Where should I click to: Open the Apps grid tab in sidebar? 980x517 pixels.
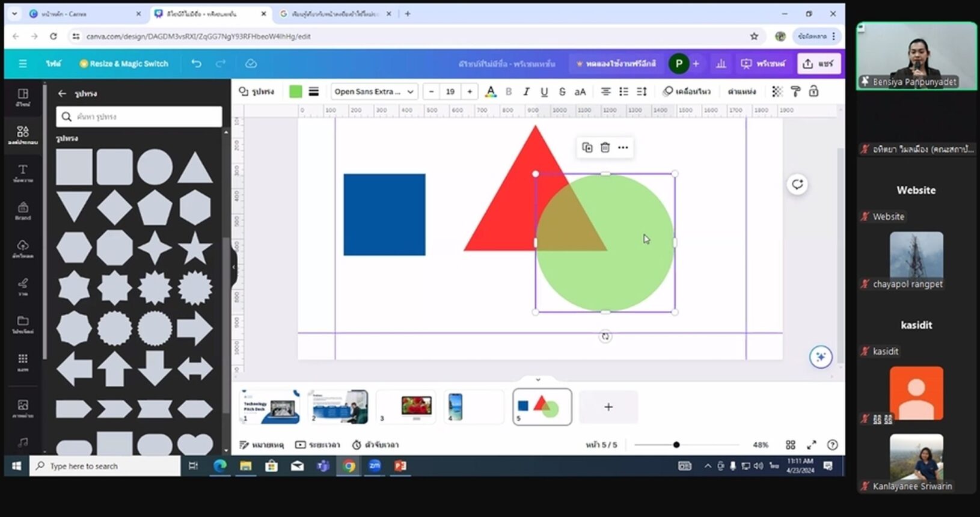[x=23, y=363]
